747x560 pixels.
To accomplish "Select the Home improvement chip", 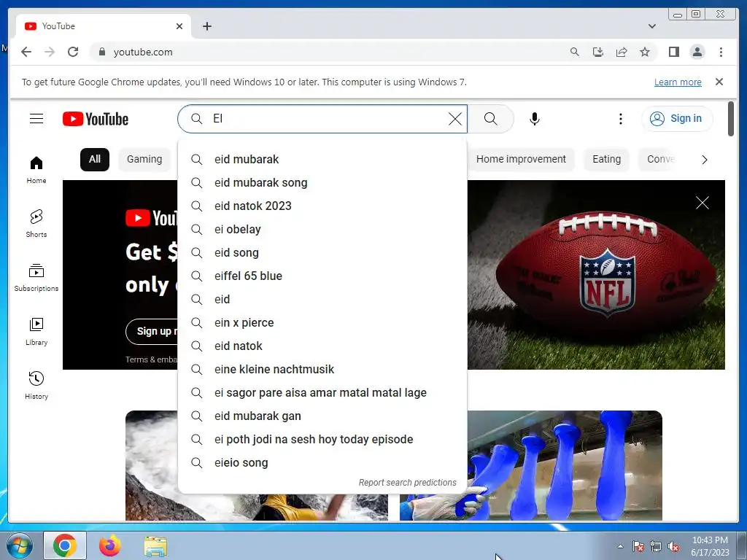I will [x=521, y=159].
